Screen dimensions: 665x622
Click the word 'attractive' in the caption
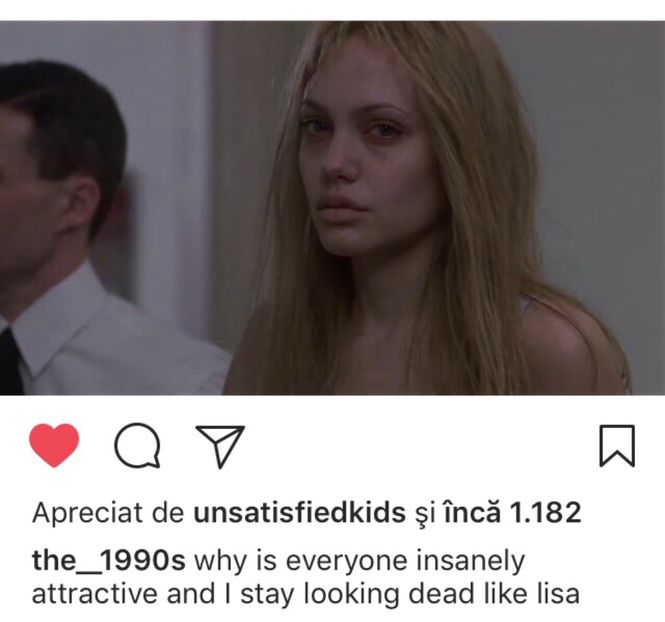[96, 594]
